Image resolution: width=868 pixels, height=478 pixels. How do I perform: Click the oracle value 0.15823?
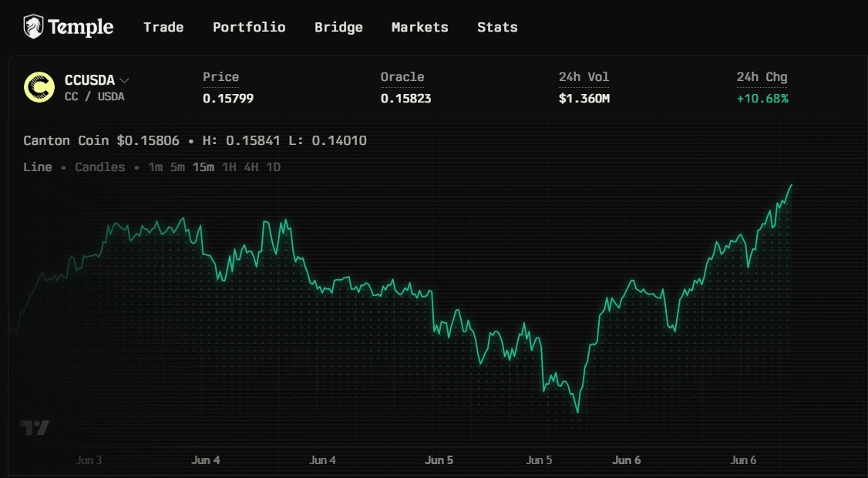(405, 99)
